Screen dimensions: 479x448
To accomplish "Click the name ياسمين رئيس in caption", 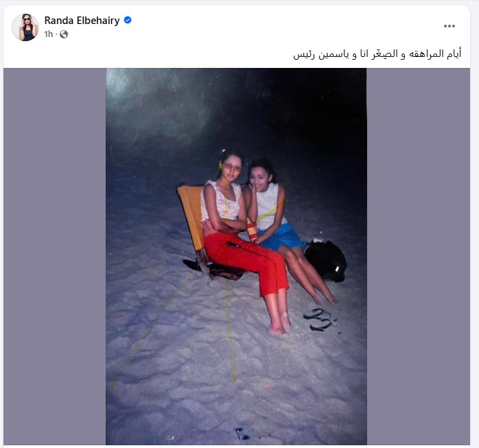I will pos(322,54).
